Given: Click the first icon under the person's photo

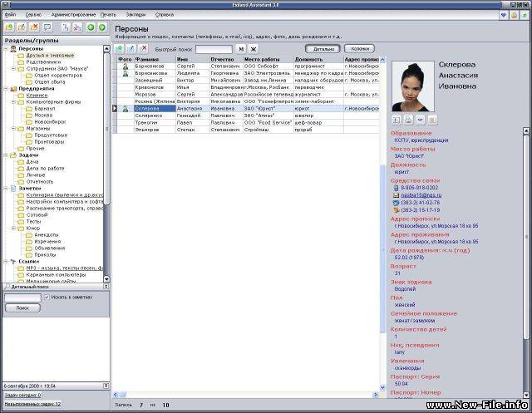Looking at the screenshot, I should point(397,120).
